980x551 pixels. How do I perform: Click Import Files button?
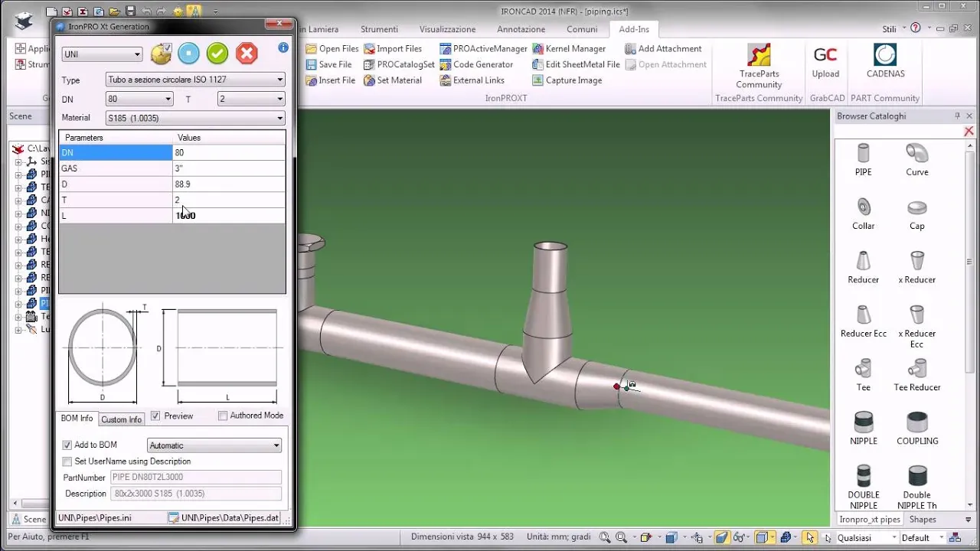click(393, 49)
